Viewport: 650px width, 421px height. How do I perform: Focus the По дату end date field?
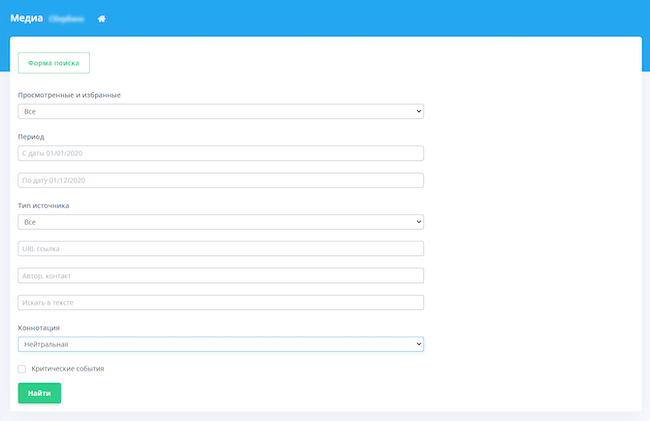[221, 180]
